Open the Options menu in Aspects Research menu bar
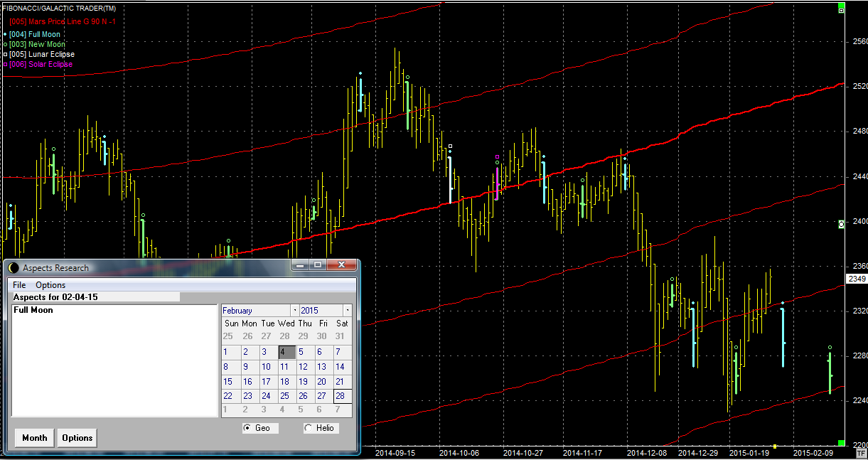 50,285
